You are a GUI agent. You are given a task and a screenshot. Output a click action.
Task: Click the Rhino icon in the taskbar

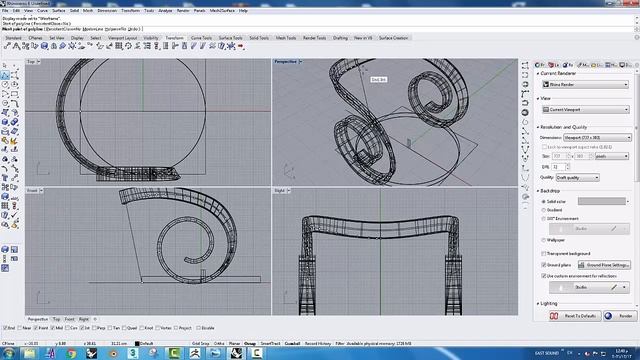pyautogui.click(x=236, y=353)
